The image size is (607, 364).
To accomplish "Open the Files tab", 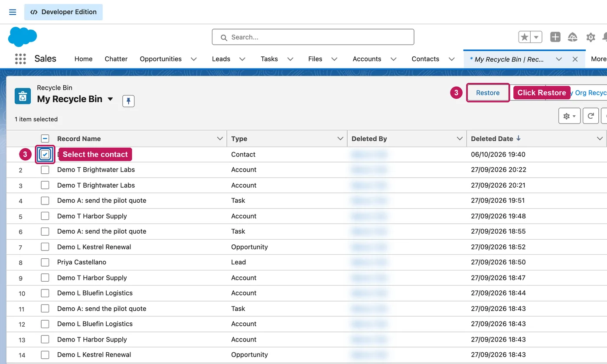I will point(315,59).
